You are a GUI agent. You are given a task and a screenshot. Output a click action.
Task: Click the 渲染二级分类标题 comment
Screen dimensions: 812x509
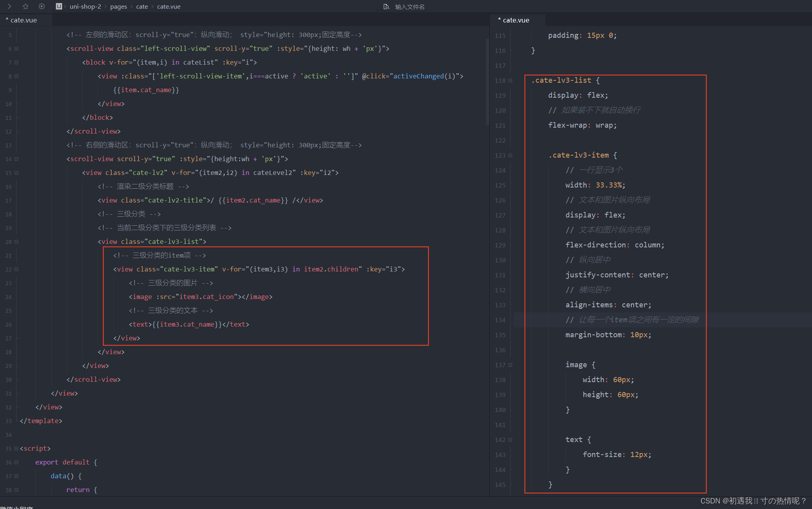click(x=143, y=186)
